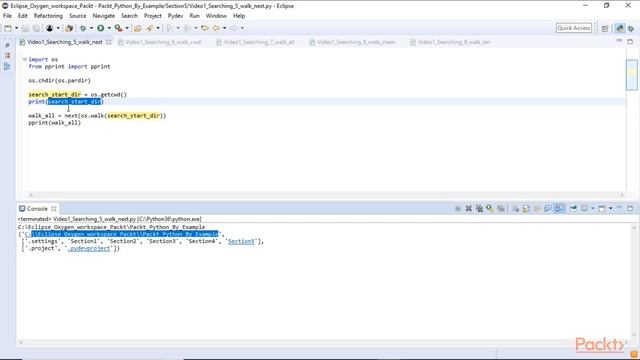Click the Forward navigation arrow icon
The image size is (640, 360).
[x=233, y=28]
